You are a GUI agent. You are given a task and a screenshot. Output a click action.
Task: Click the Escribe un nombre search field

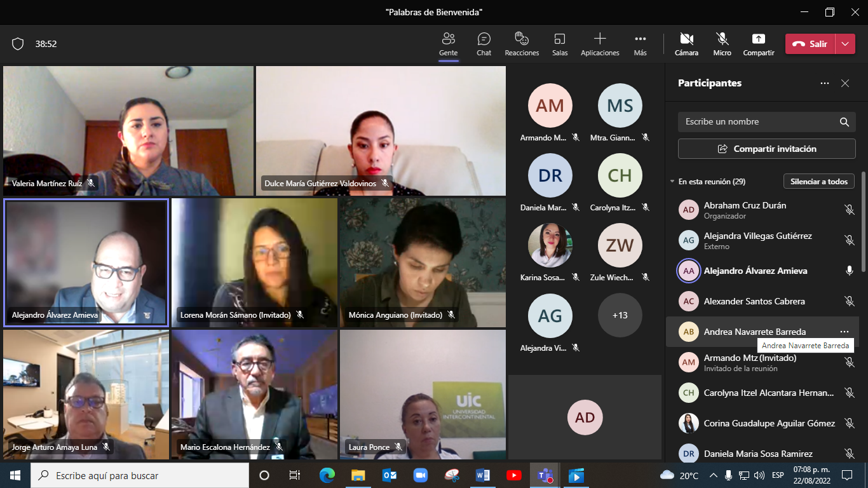[767, 122]
